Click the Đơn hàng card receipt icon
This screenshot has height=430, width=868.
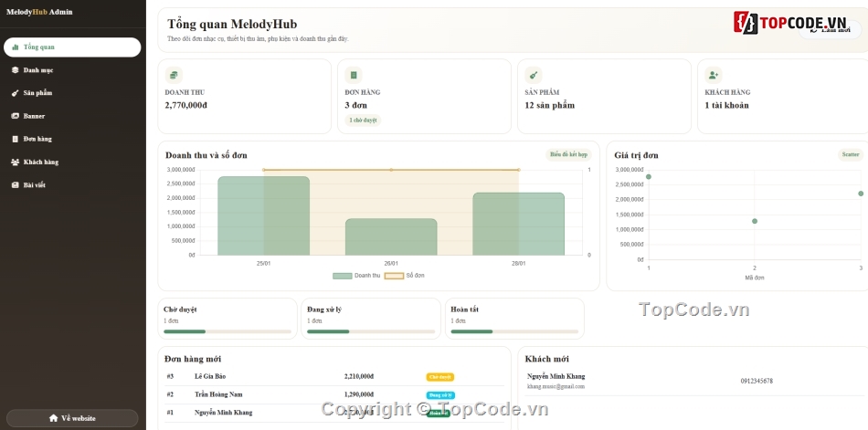coord(354,75)
